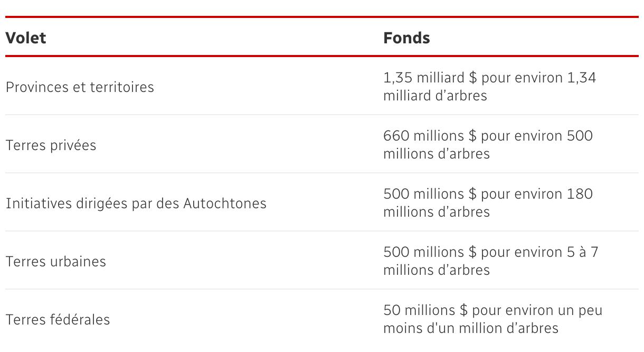Select the Terres privées row label
644x352 pixels.
coord(51,145)
